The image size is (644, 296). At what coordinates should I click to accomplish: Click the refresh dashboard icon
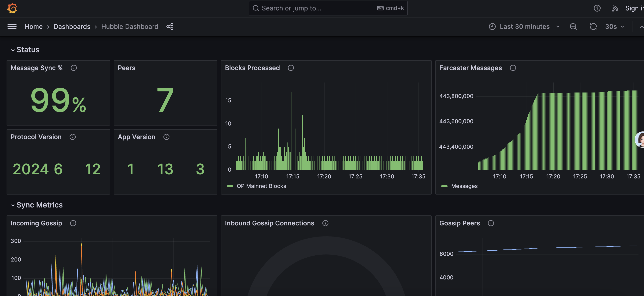coord(593,27)
